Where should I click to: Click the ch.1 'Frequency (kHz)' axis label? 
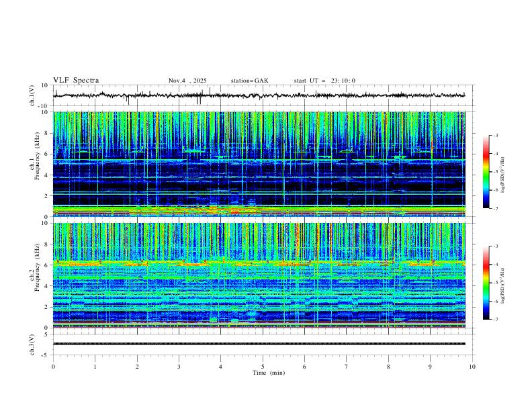[38, 156]
